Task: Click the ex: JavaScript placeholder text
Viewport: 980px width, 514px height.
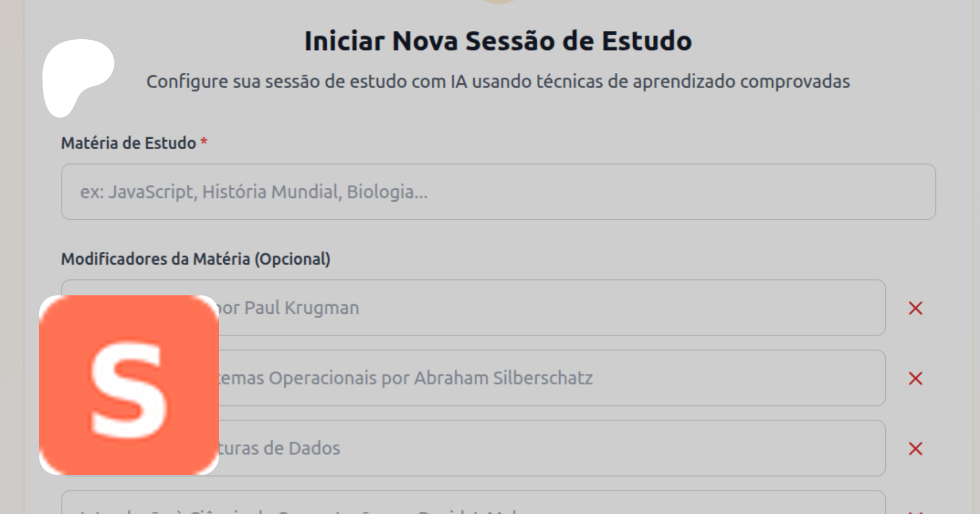Action: pos(254,192)
